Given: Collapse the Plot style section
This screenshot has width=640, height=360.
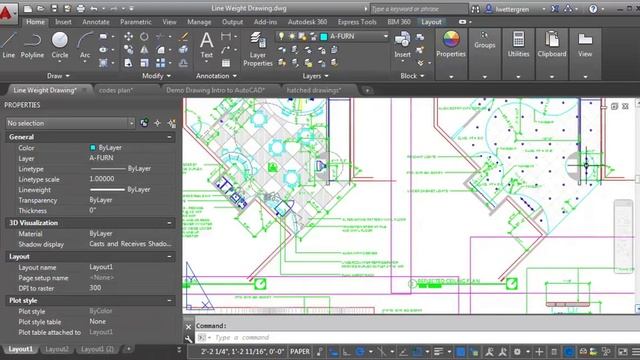Looking at the screenshot, I should [x=169, y=300].
